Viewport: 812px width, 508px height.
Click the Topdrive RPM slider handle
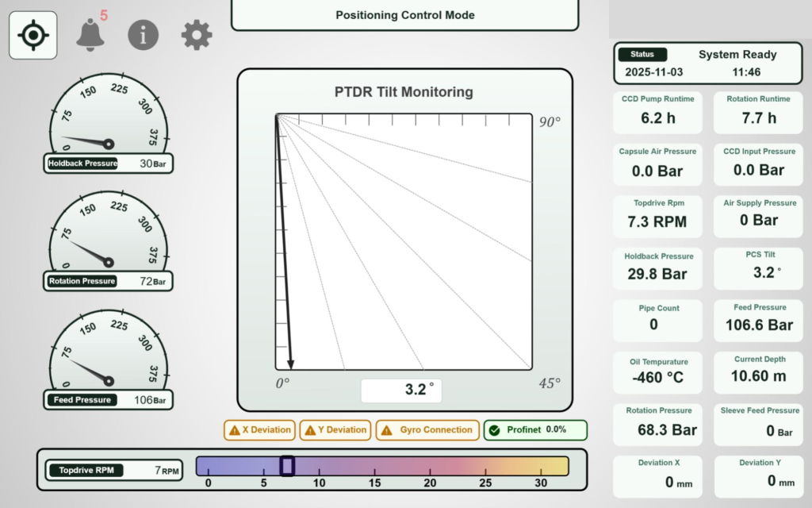point(287,465)
